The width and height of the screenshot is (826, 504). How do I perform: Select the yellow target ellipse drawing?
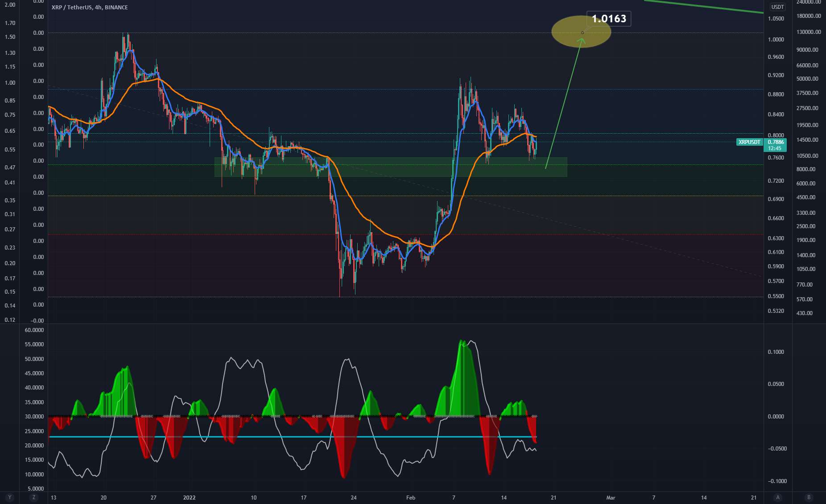[x=581, y=32]
